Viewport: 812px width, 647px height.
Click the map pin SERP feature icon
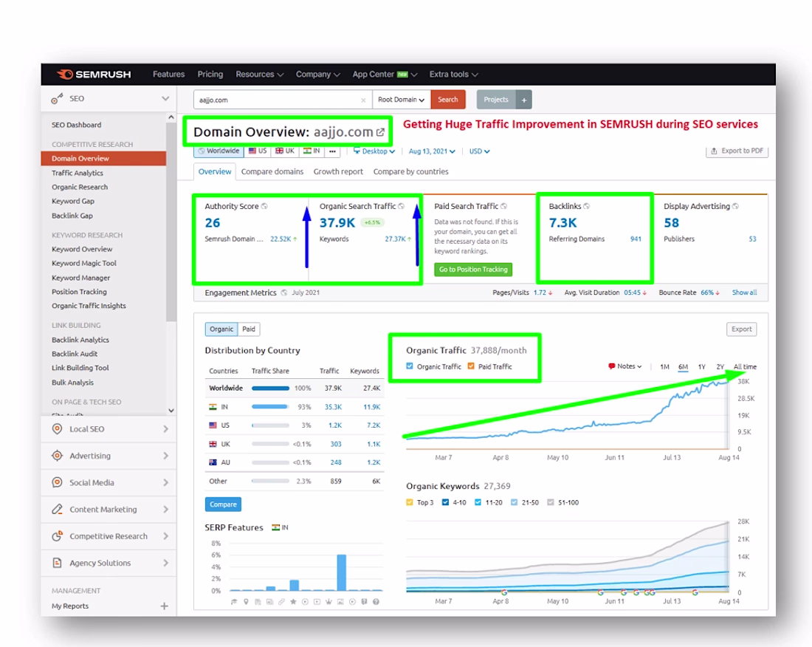coord(246,602)
